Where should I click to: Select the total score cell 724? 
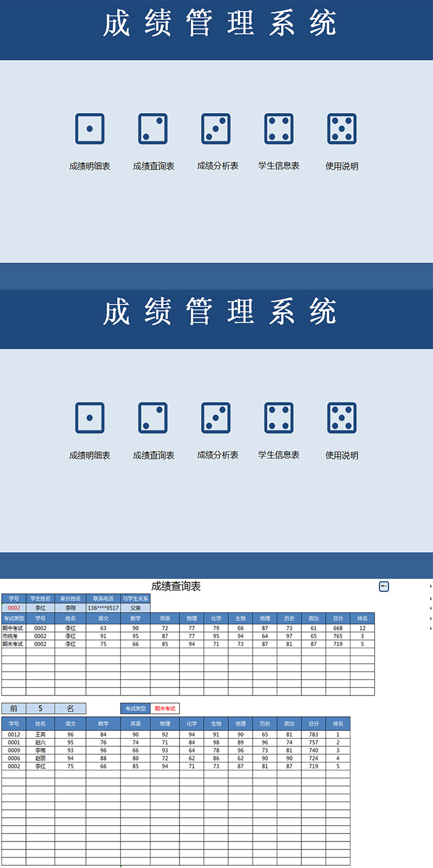pos(313,758)
